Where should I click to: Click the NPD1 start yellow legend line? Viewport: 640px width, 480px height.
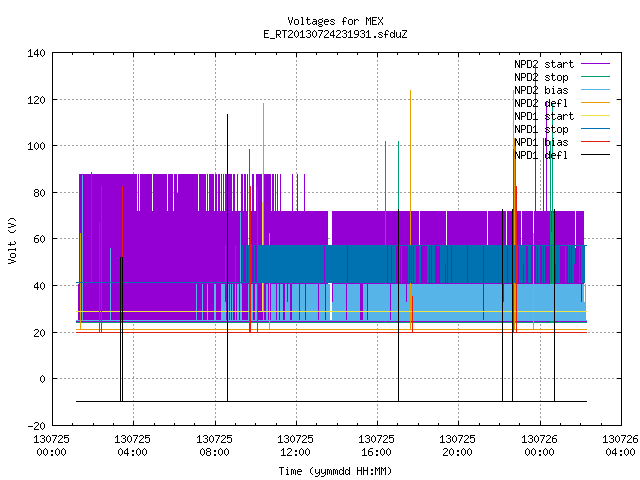point(595,116)
